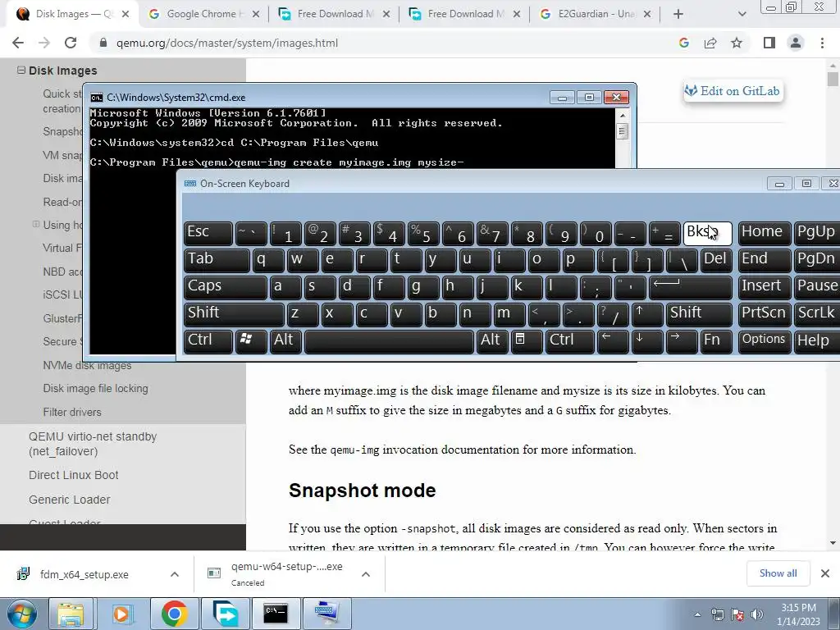Click the letter q key
The width and height of the screenshot is (840, 630).
pos(268,260)
